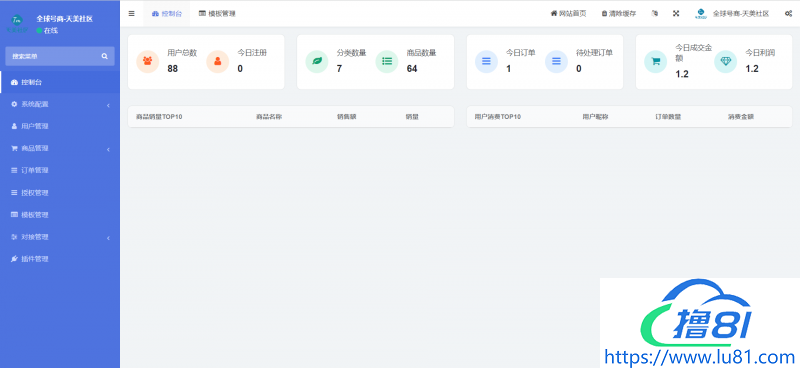This screenshot has width=800, height=368.
Task: Click the orange group icon for 用户总数
Action: 147,61
